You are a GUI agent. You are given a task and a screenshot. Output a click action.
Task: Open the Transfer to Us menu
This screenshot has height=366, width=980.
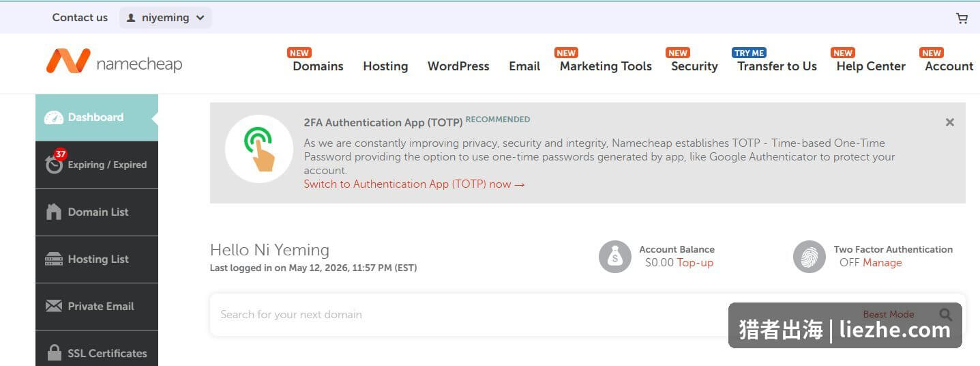point(777,66)
